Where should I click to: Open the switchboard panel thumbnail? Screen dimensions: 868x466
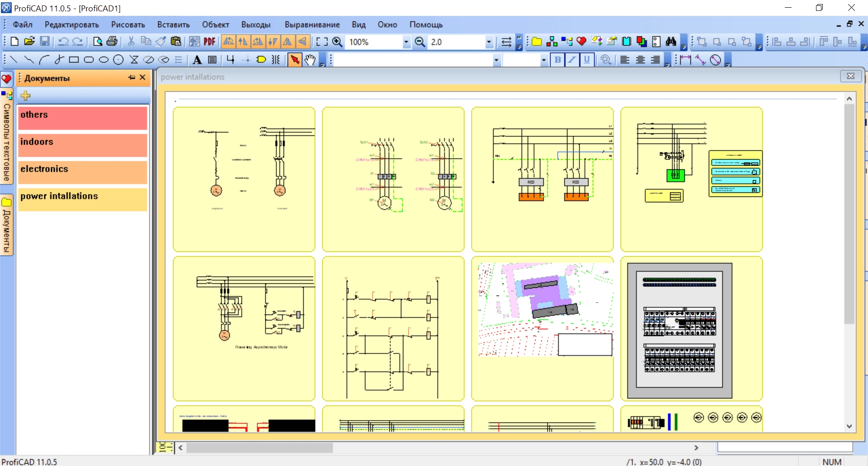692,328
